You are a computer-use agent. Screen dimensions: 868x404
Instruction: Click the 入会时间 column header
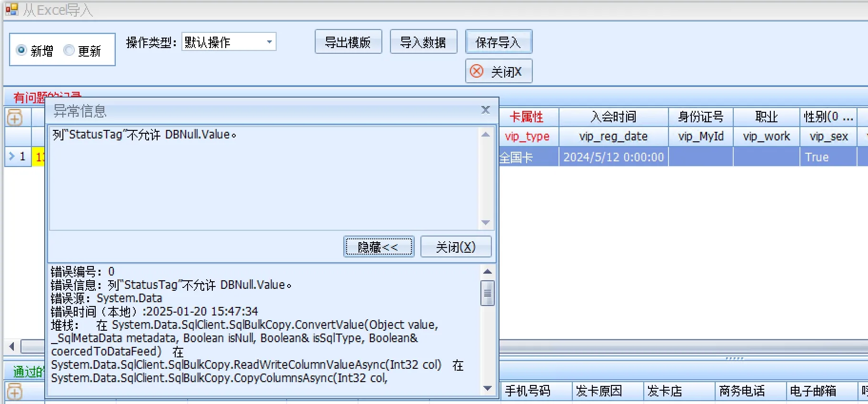(x=613, y=117)
